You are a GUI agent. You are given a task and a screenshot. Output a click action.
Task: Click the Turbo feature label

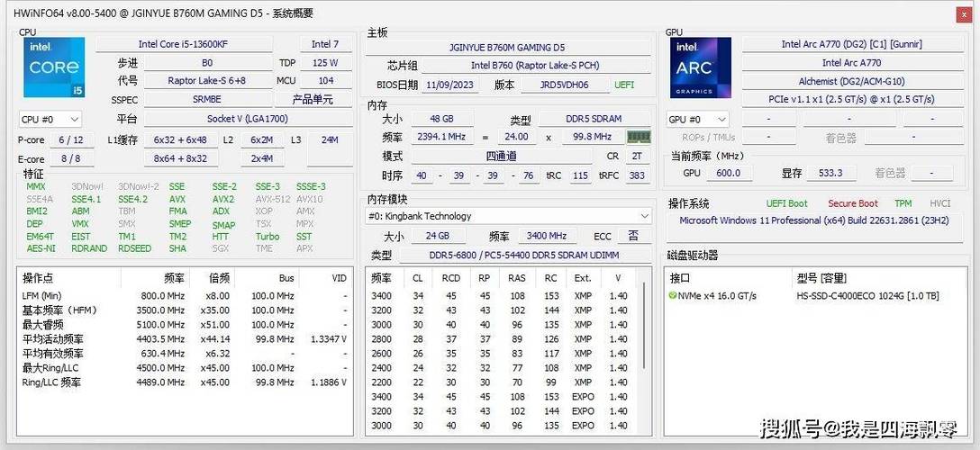coord(268,236)
